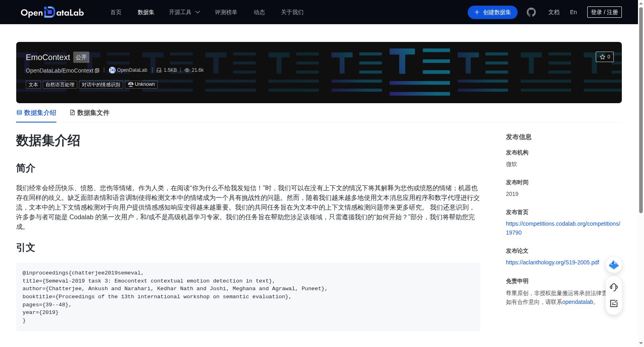The width and height of the screenshot is (644, 347).
Task: Open the feedback edit-note icon
Action: 614,303
